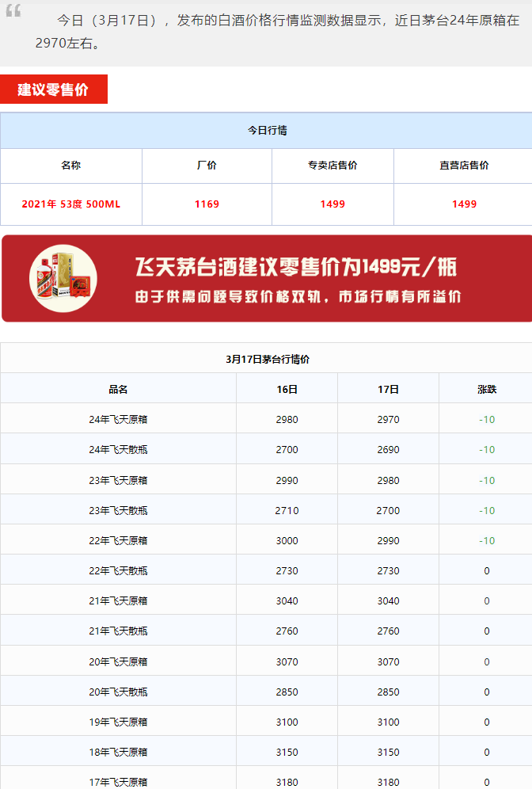Click the red 建议零售价 label
Viewport: 532px width, 789px height.
[x=53, y=90]
